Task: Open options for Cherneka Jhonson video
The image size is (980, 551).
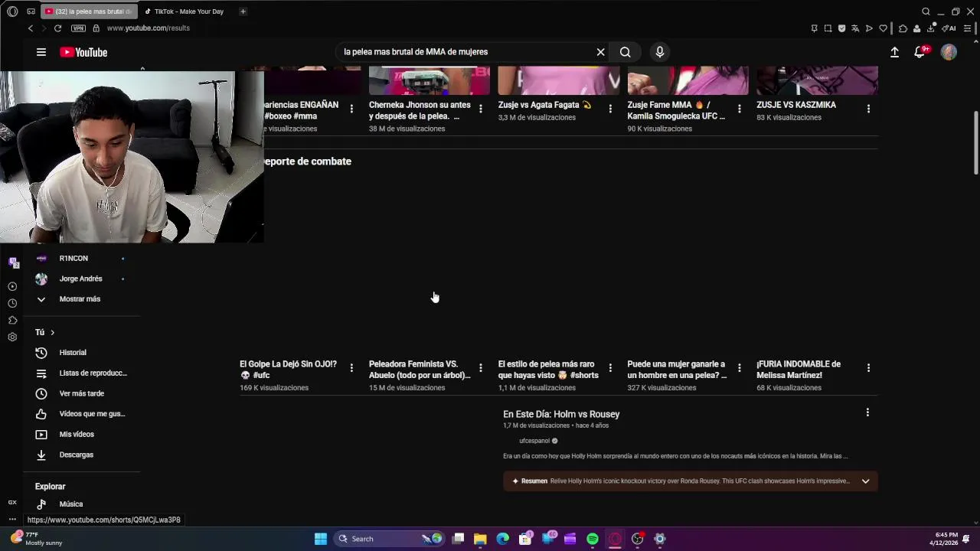Action: [481, 109]
